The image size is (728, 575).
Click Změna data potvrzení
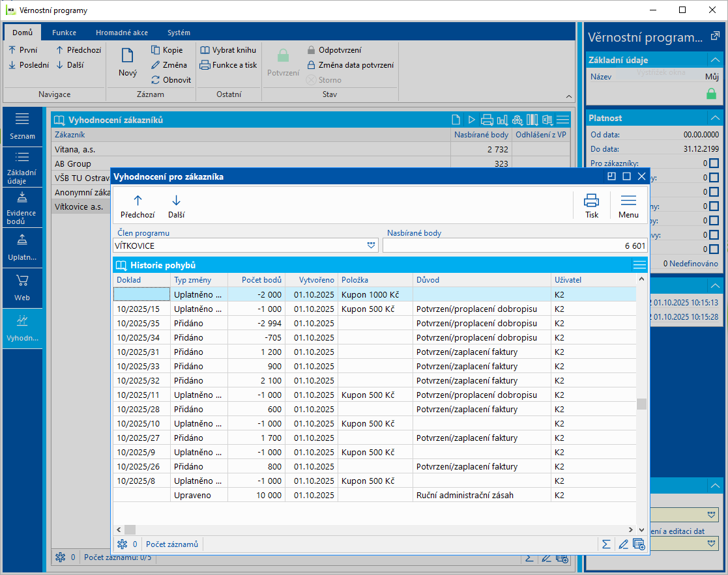pyautogui.click(x=349, y=65)
